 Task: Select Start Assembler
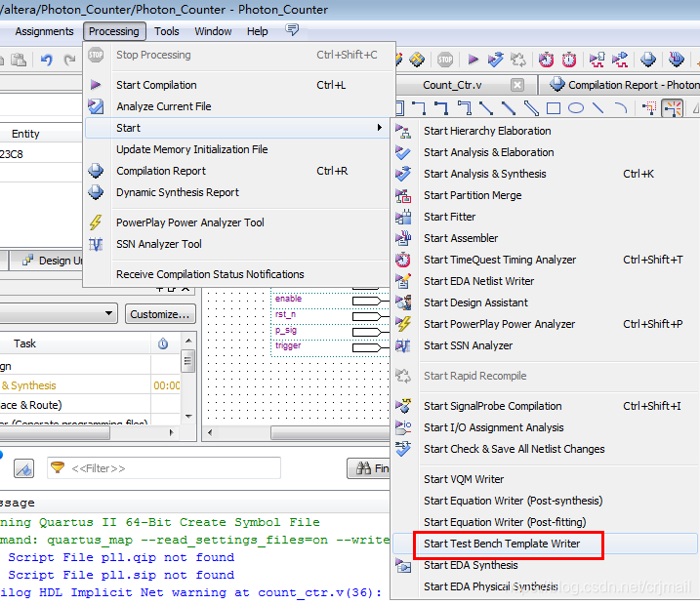pyautogui.click(x=545, y=238)
